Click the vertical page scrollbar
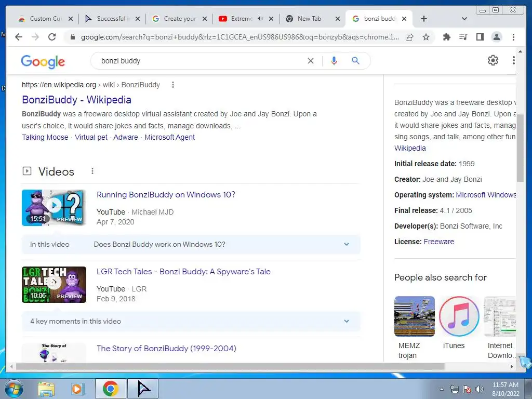The height and width of the screenshot is (399, 532). [520, 148]
